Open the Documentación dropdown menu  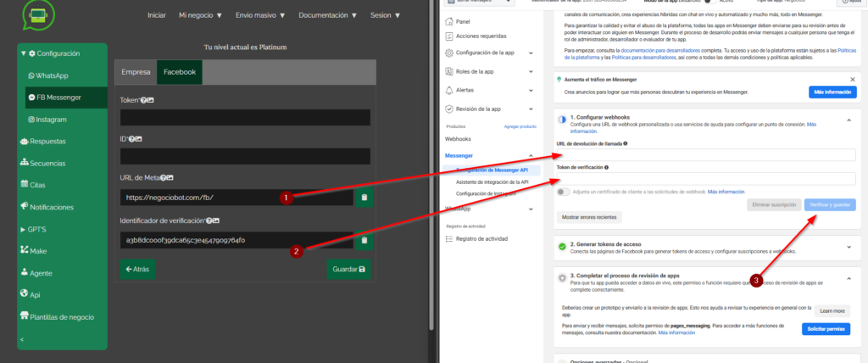pyautogui.click(x=328, y=15)
